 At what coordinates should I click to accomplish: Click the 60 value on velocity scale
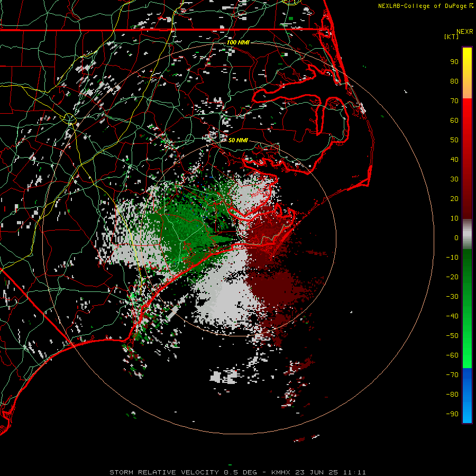click(x=454, y=121)
